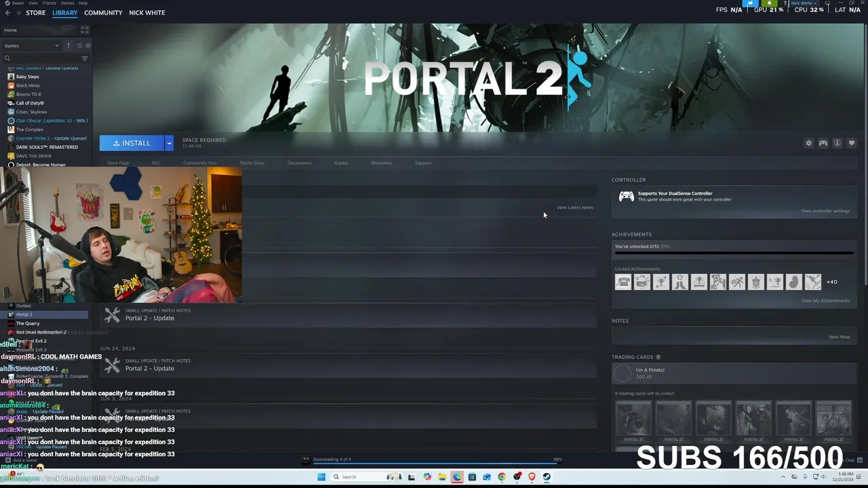868x488 pixels.
Task: Open the Points Shop link
Action: (x=252, y=163)
